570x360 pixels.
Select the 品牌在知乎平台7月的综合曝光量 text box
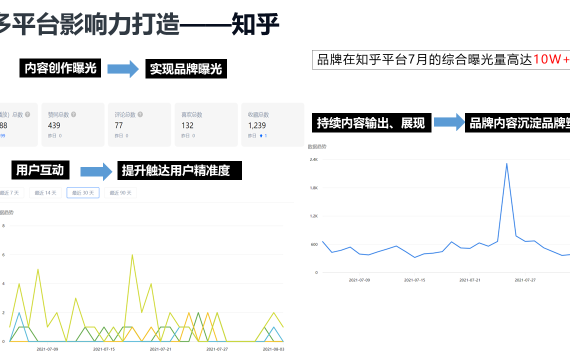point(441,60)
